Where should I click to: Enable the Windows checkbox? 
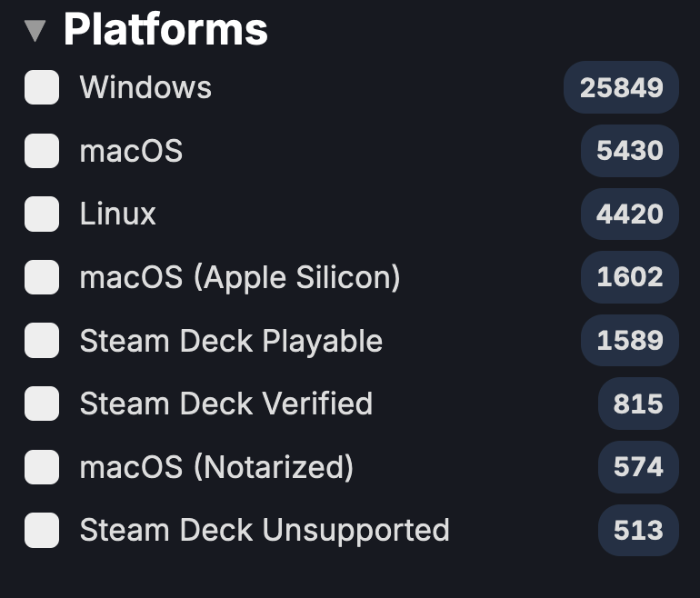[42, 87]
